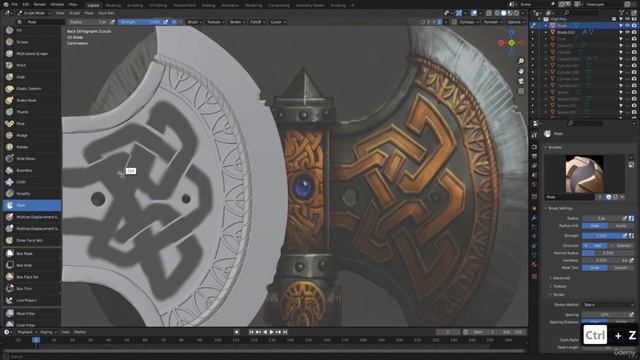Viewport: 640px width, 360px height.
Task: Adjust the Normal Radius slider
Action: [608, 253]
